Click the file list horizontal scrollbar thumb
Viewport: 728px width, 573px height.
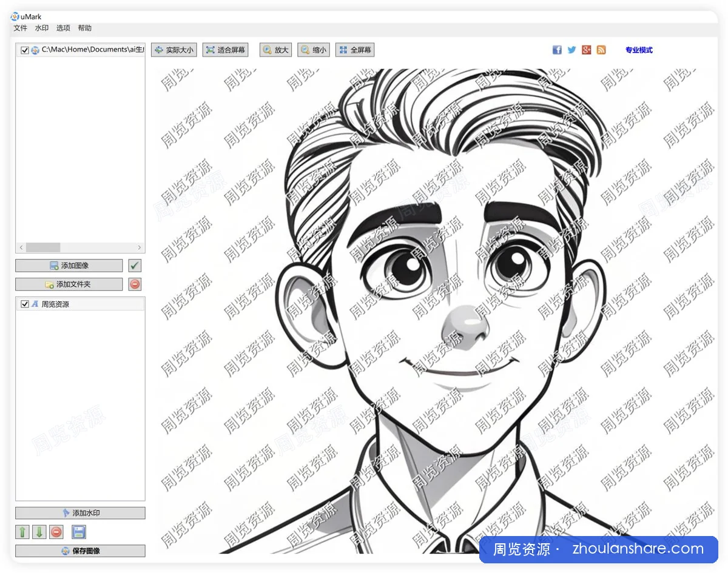(x=43, y=247)
